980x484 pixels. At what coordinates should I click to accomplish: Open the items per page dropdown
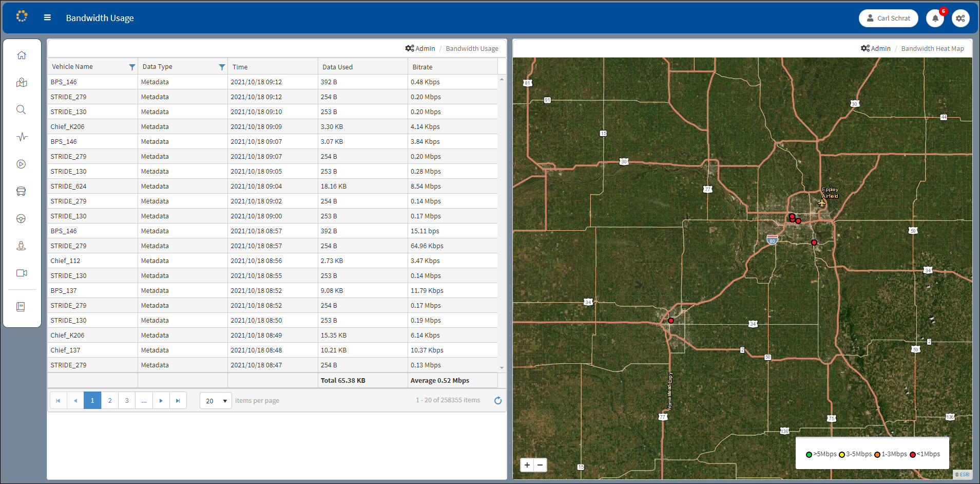[216, 401]
